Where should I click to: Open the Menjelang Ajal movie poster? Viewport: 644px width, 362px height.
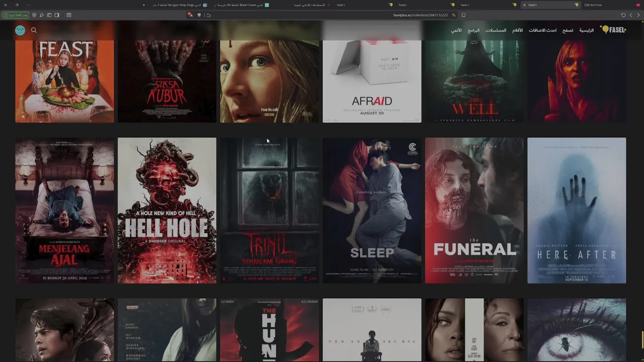pyautogui.click(x=64, y=211)
